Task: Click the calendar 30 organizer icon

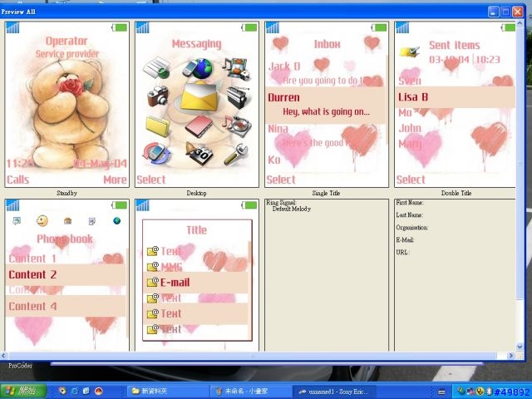Action: point(199,153)
